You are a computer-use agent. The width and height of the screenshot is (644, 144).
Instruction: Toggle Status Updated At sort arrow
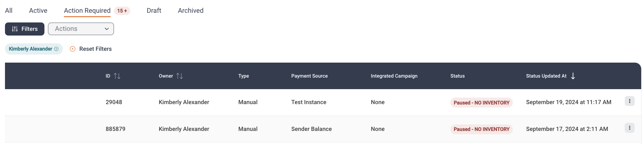(573, 76)
